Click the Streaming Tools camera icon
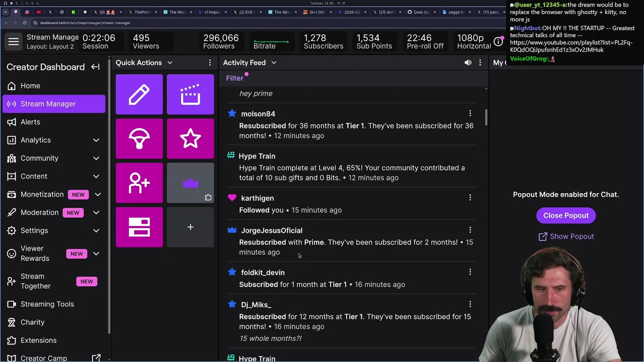This screenshot has width=644, height=362. [x=12, y=304]
